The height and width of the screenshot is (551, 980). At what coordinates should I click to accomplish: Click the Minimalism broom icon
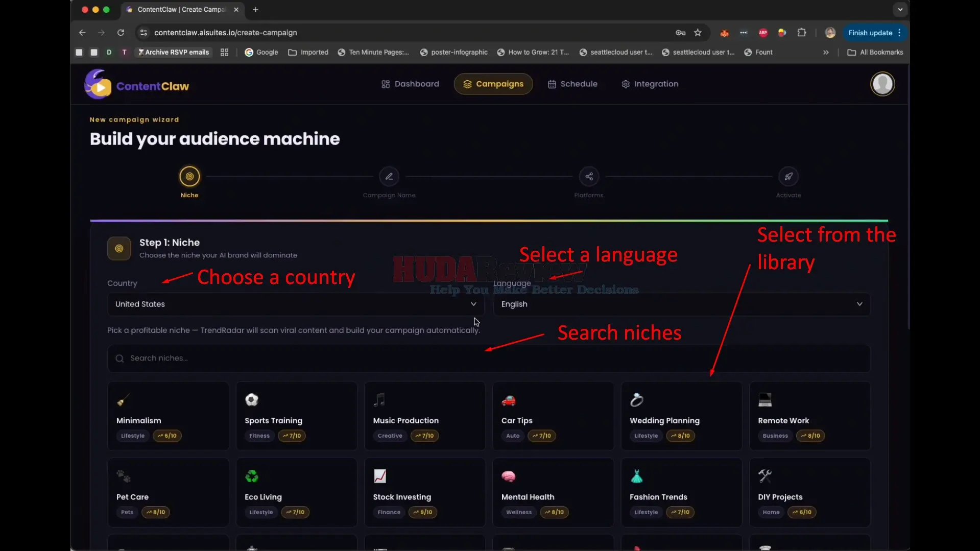[x=124, y=399]
